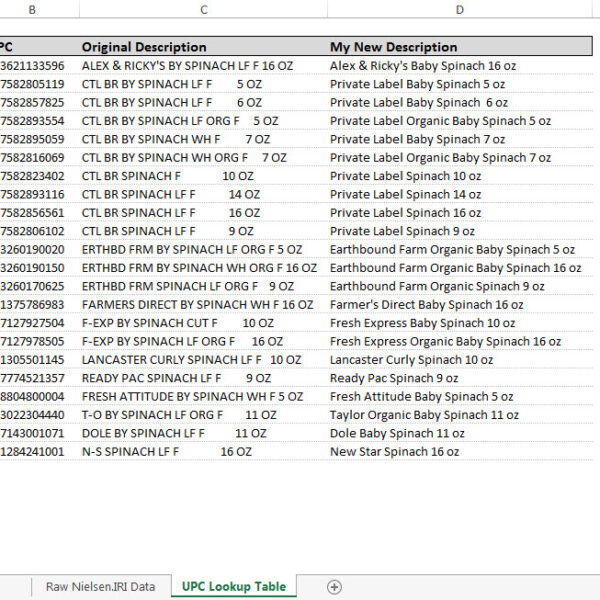Click cell Farmer's Direct Baby Spinach 16 oz

pyautogui.click(x=460, y=304)
